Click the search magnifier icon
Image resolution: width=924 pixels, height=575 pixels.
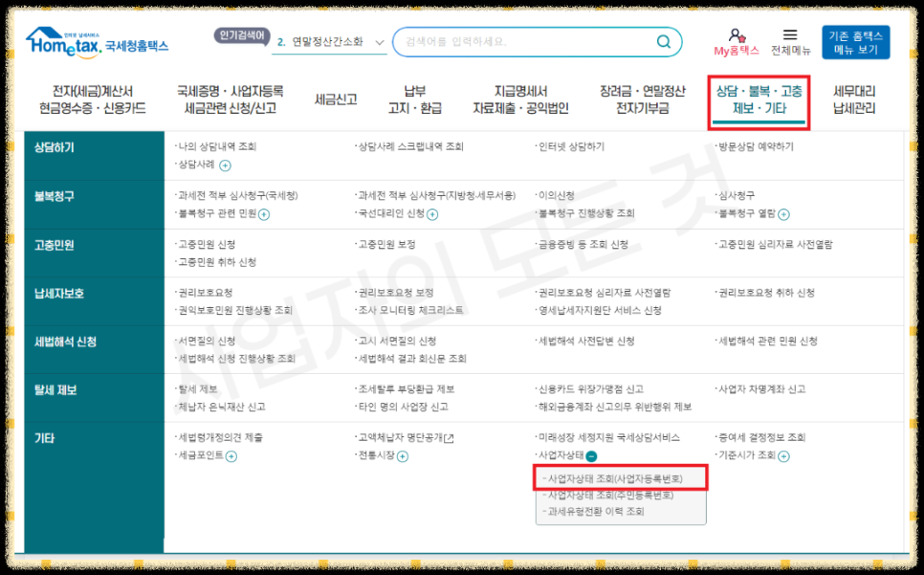[663, 40]
